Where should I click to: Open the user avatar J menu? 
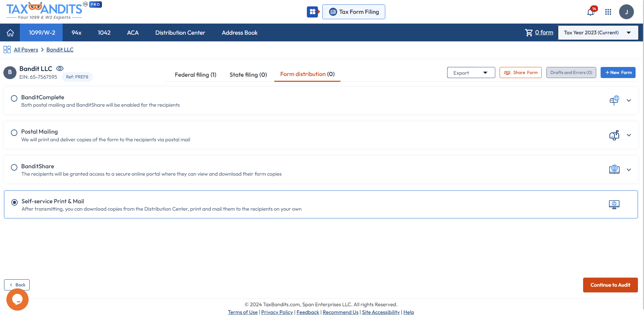pyautogui.click(x=627, y=12)
